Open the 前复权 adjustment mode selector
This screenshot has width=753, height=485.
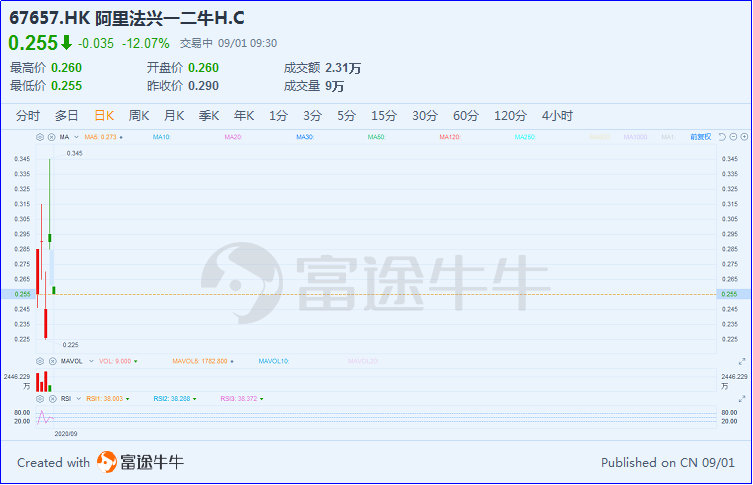click(x=701, y=137)
